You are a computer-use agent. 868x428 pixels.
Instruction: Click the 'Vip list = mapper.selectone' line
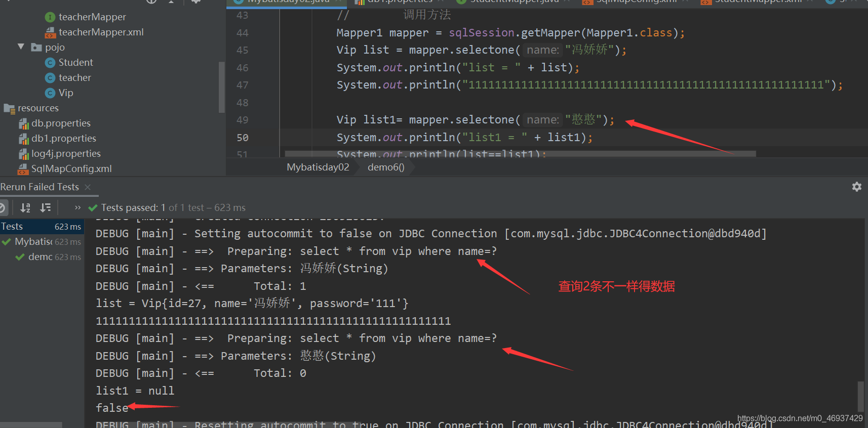tap(482, 50)
